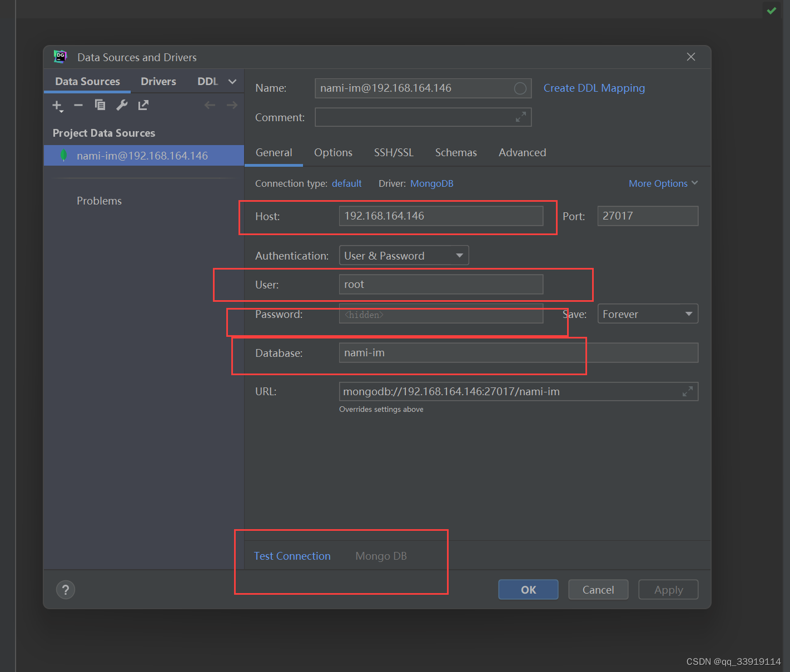Click the share data source icon
This screenshot has height=672, width=790.
(143, 105)
